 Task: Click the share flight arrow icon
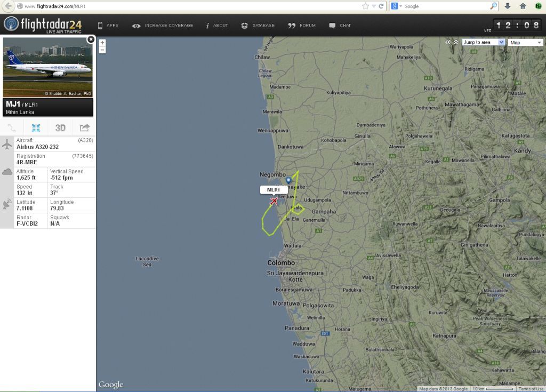(85, 128)
